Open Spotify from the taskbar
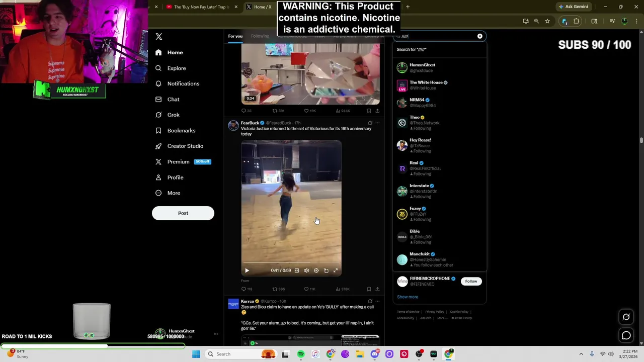The image size is (644, 362). (x=300, y=354)
